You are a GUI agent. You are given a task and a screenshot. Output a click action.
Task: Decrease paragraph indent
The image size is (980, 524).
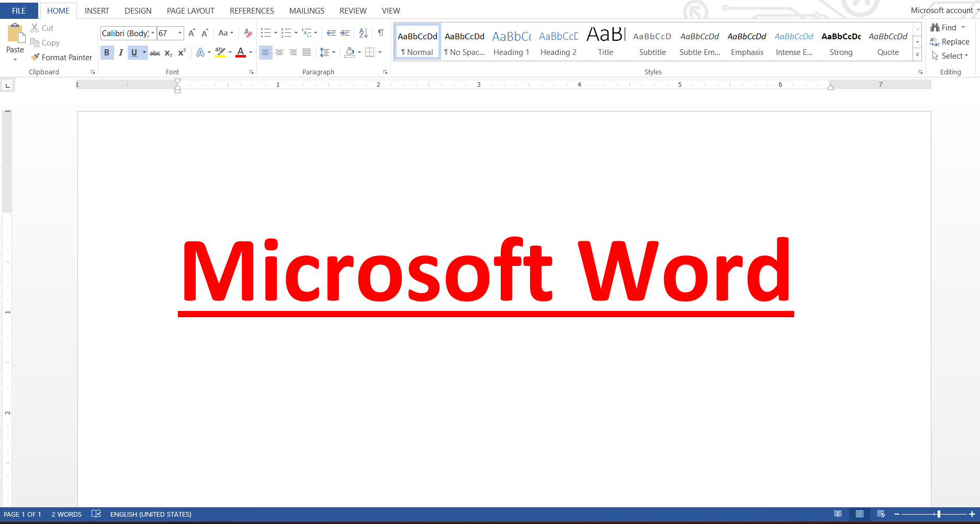tap(331, 33)
